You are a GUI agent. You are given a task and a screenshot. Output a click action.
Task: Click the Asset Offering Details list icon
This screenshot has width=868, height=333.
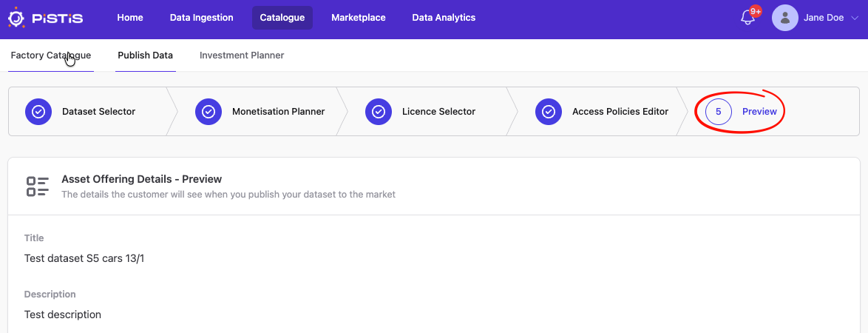(x=38, y=186)
